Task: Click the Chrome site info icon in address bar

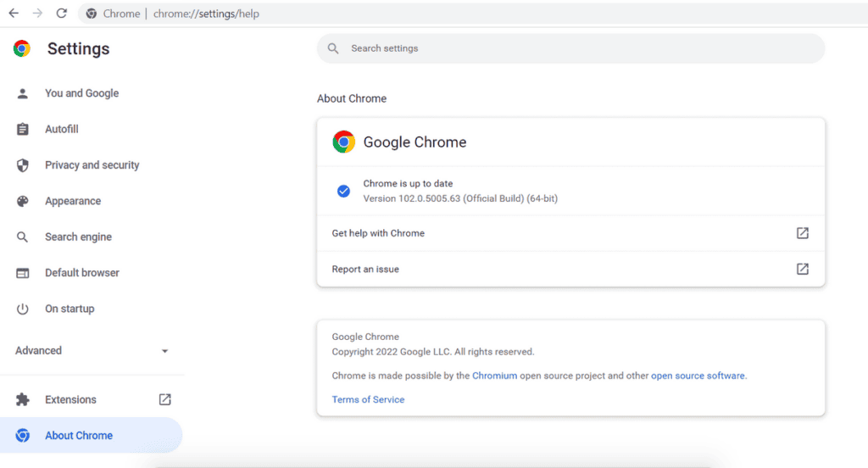Action: coord(92,14)
